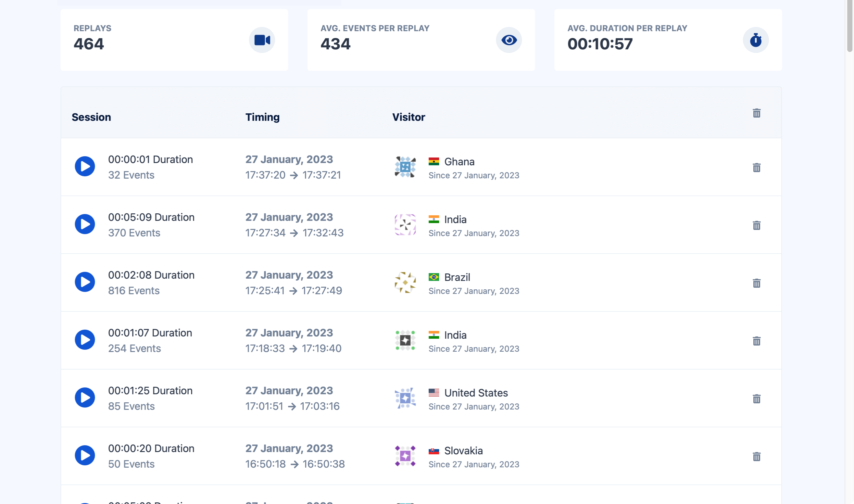Click the India flag in 00:01:07 row
The width and height of the screenshot is (854, 504).
tap(433, 334)
